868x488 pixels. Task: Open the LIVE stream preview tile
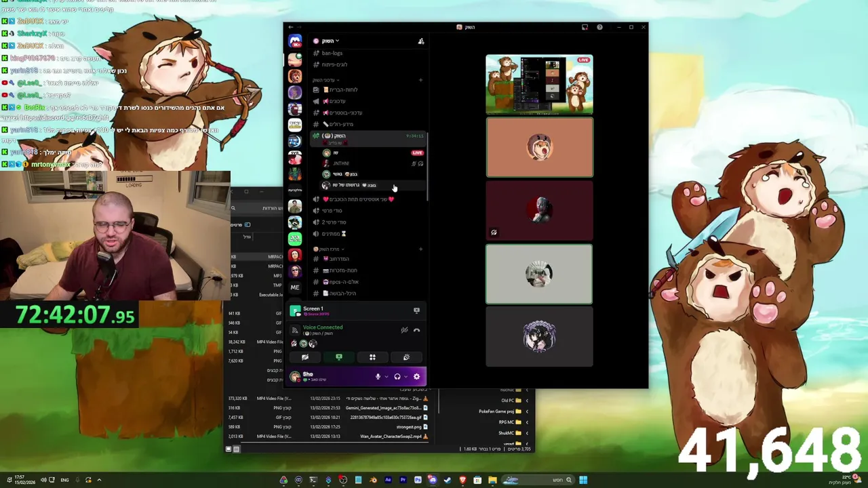(539, 84)
